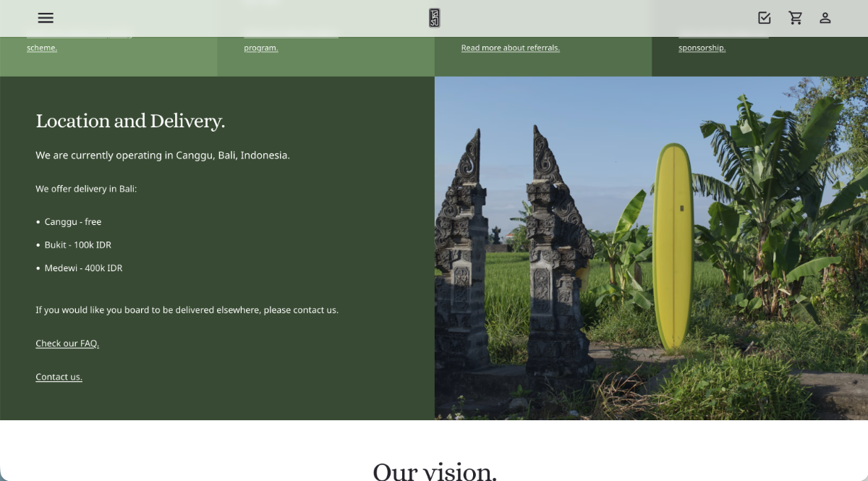Viewport: 868px width, 481px height.
Task: Click the 'Contact us.' link
Action: point(59,377)
